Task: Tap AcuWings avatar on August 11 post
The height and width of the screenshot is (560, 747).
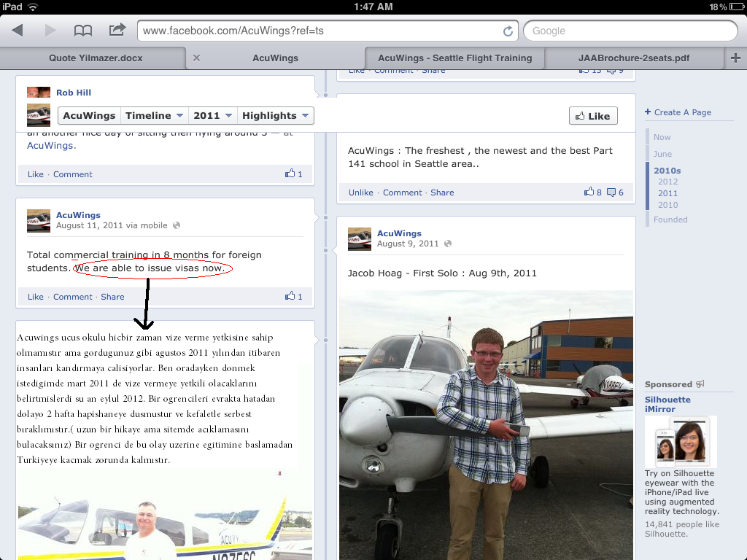Action: click(x=39, y=221)
